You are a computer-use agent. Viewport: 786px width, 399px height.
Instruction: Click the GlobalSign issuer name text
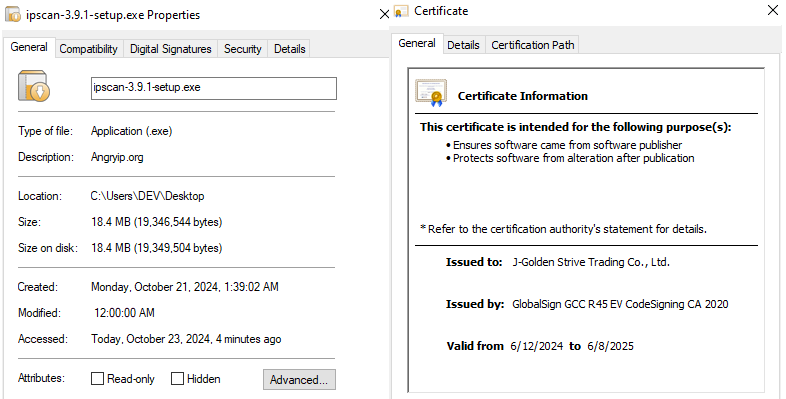point(620,304)
